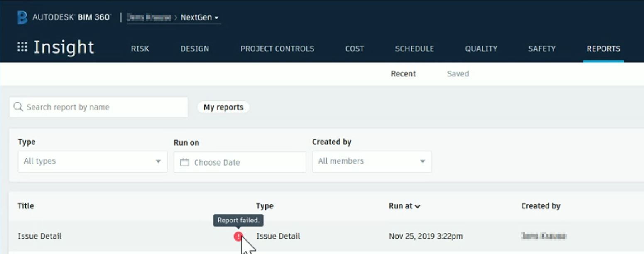Click the search magnifier icon
The width and height of the screenshot is (644, 254).
click(18, 107)
